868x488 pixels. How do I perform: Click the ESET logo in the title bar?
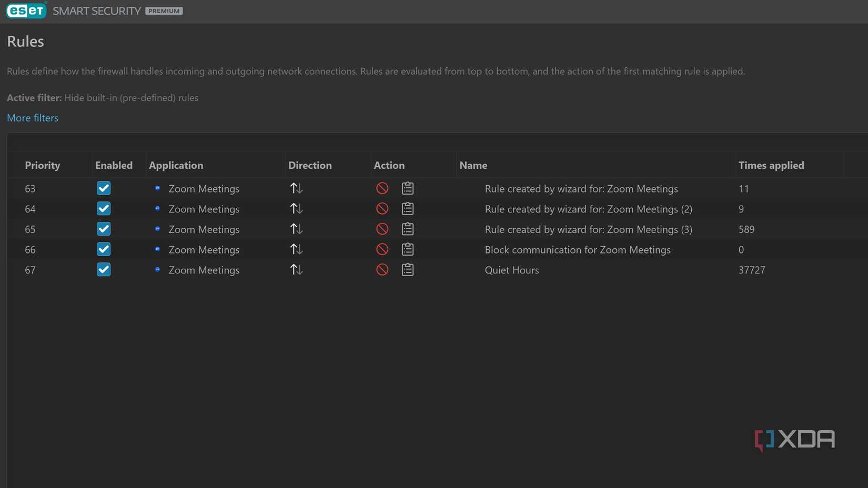26,11
